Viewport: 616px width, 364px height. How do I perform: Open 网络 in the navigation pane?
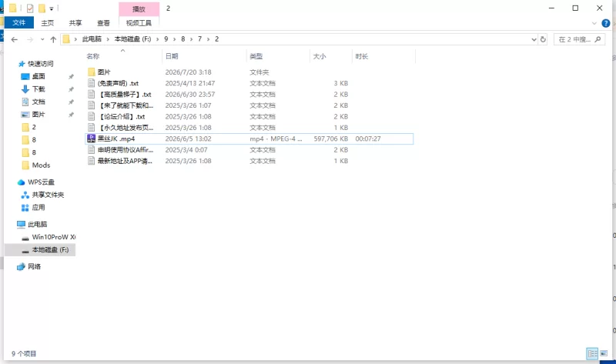click(34, 266)
